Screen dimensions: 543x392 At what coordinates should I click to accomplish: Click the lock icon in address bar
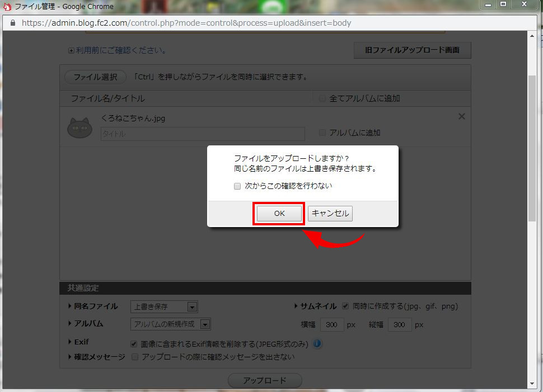(13, 23)
